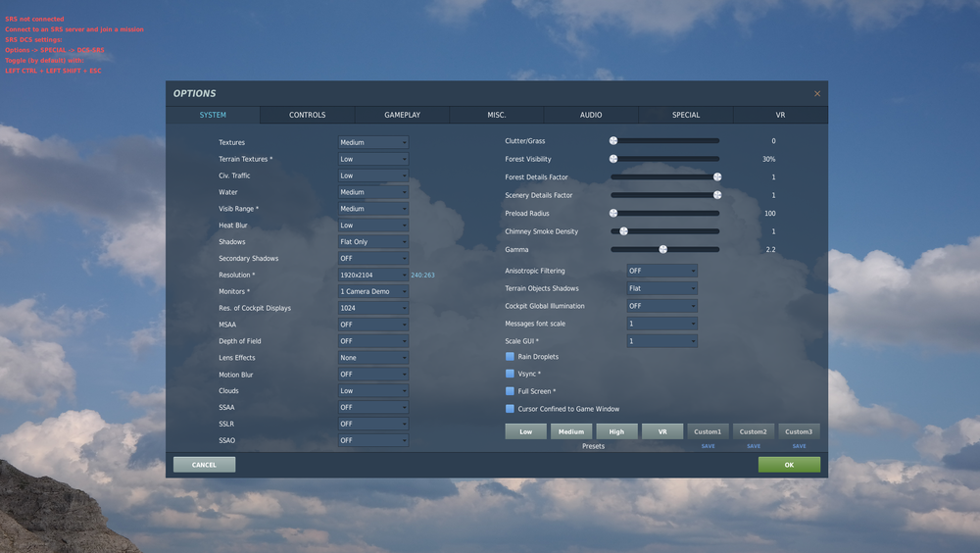
Task: Click SAVE under Custom1
Action: pyautogui.click(x=709, y=446)
